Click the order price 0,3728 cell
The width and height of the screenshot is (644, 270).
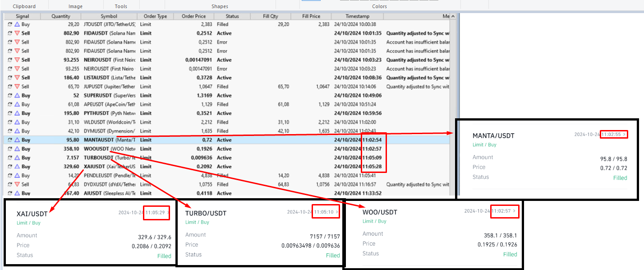tap(204, 78)
